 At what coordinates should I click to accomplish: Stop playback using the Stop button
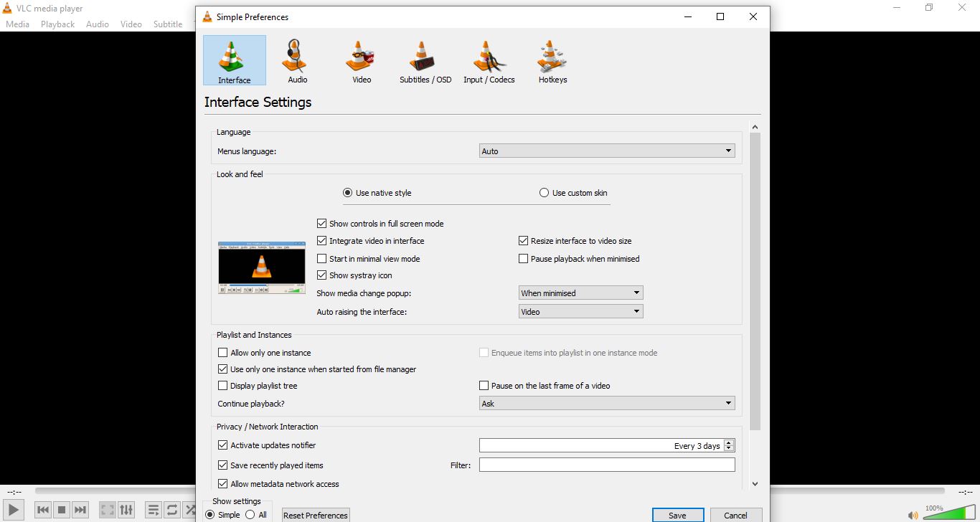[62, 510]
